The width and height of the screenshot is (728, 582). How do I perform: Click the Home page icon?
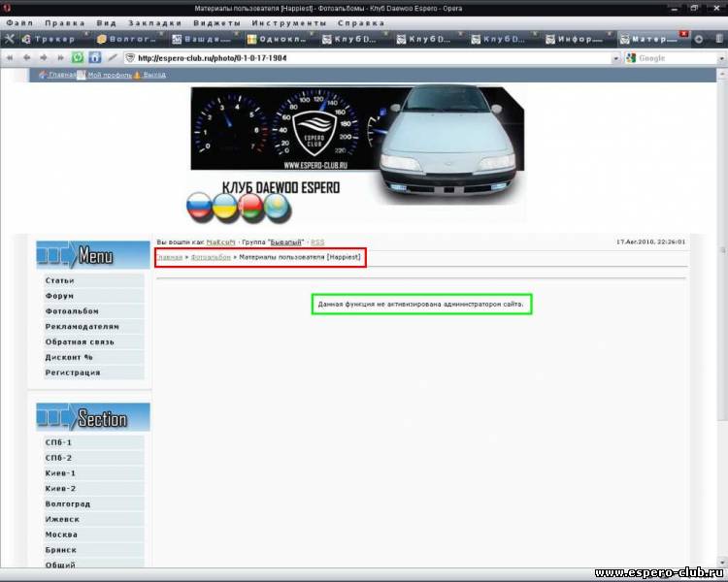[95, 57]
